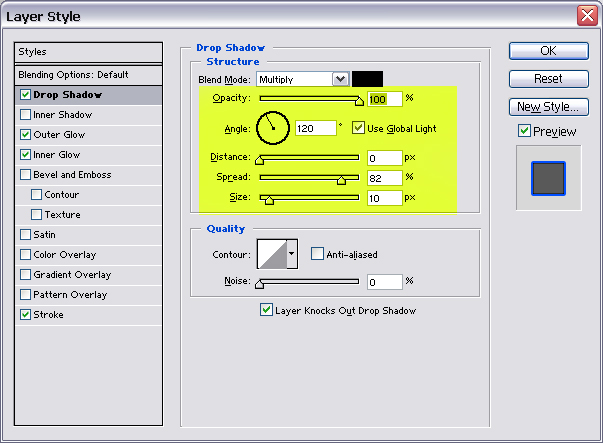Open the Blend Mode dropdown
The height and width of the screenshot is (443, 603).
[x=340, y=79]
